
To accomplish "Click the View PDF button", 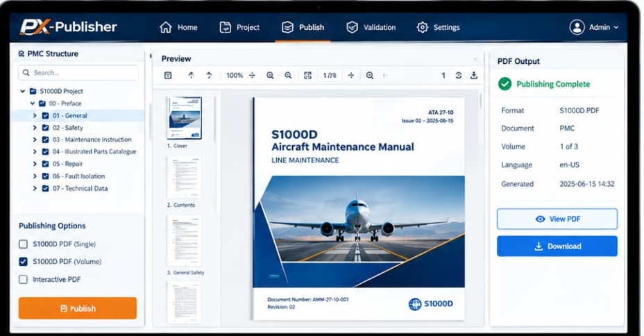I will coord(557,219).
